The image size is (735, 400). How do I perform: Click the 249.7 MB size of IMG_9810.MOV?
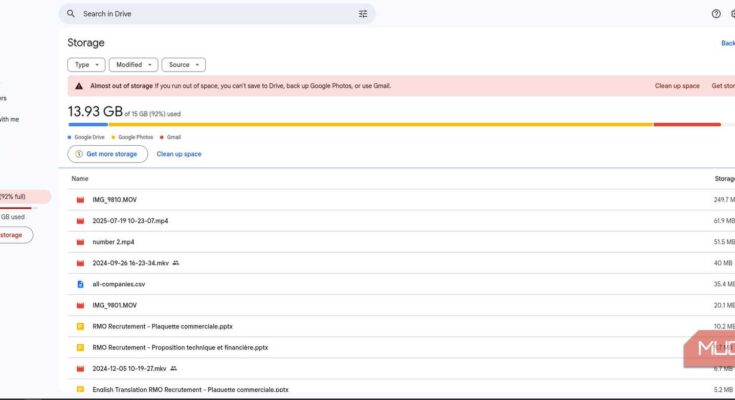pyautogui.click(x=724, y=200)
